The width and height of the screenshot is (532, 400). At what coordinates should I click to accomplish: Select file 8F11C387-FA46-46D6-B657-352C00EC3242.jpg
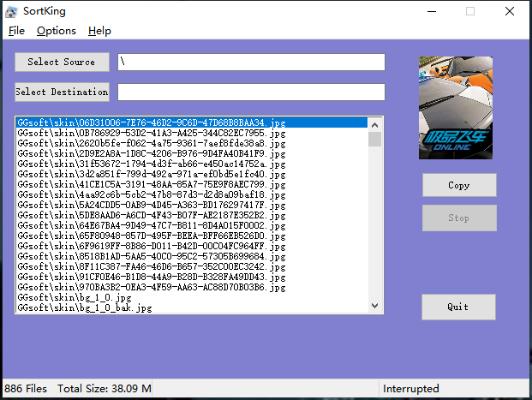click(x=192, y=266)
